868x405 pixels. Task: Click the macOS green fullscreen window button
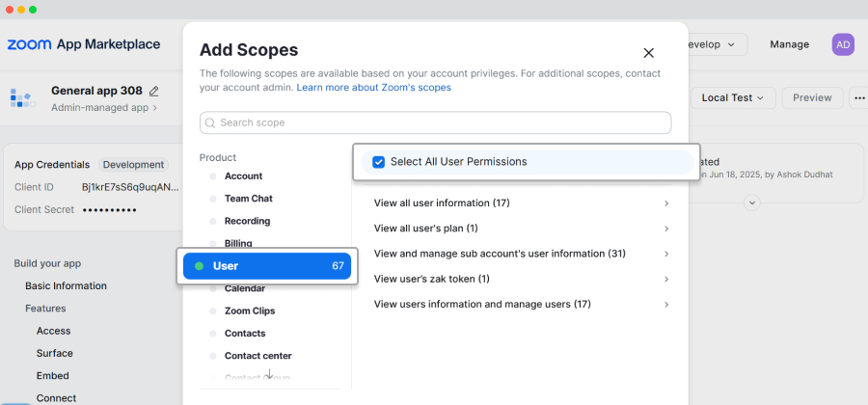point(33,10)
